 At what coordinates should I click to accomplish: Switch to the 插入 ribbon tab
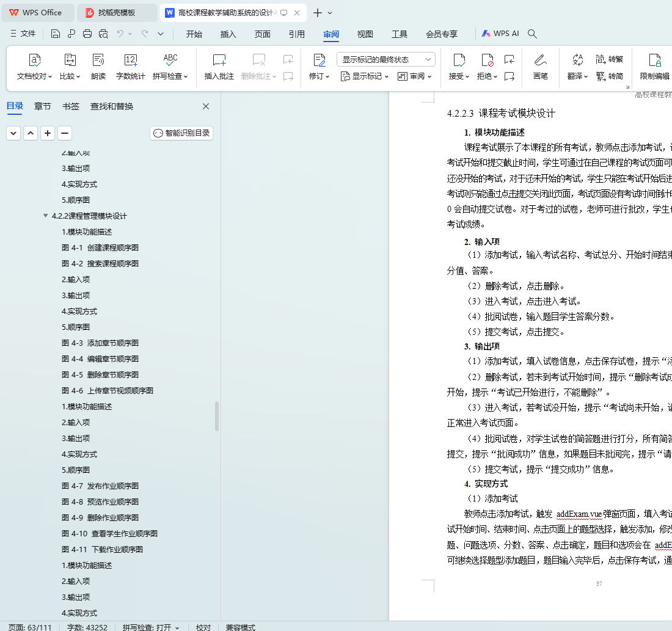[x=228, y=34]
